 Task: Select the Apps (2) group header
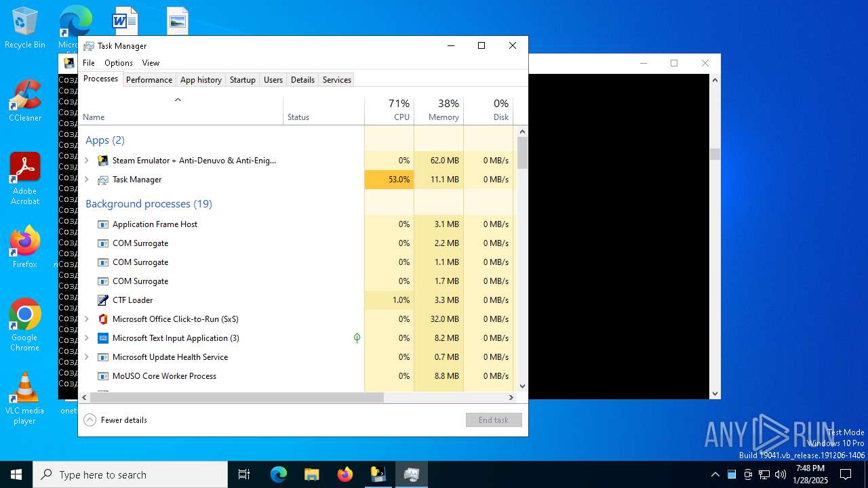tap(105, 140)
